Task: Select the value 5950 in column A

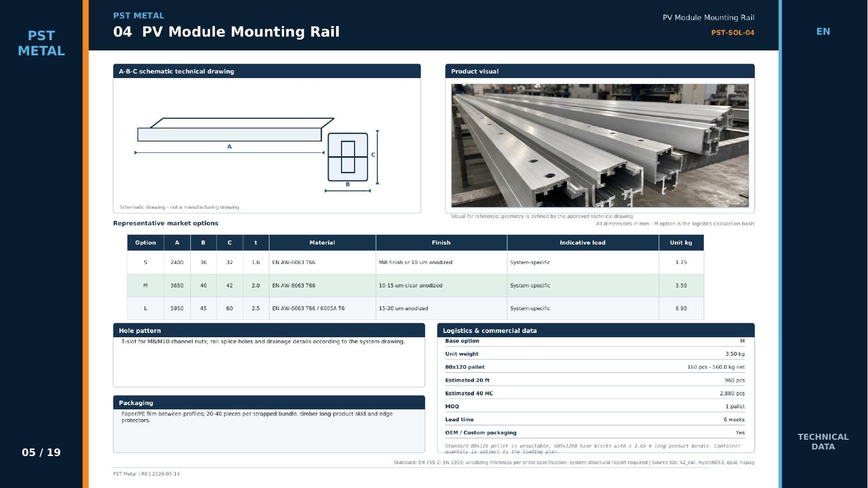Action: [x=177, y=309]
